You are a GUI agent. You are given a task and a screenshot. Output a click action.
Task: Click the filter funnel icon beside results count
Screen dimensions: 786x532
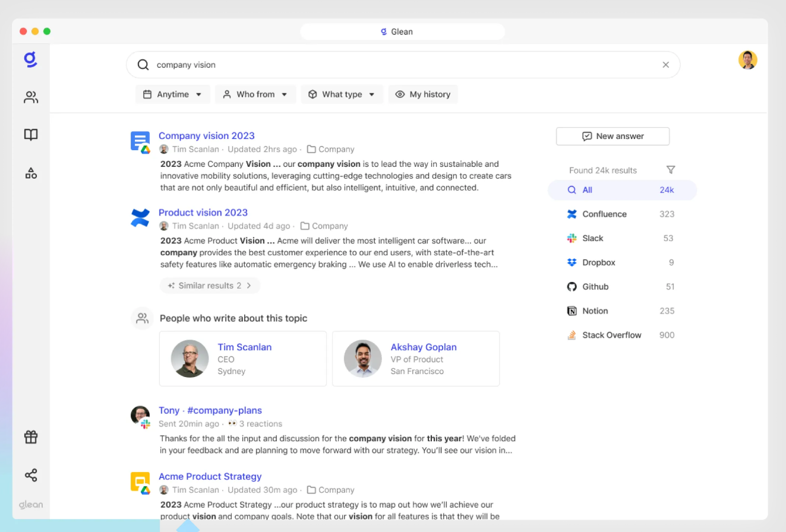coord(671,170)
